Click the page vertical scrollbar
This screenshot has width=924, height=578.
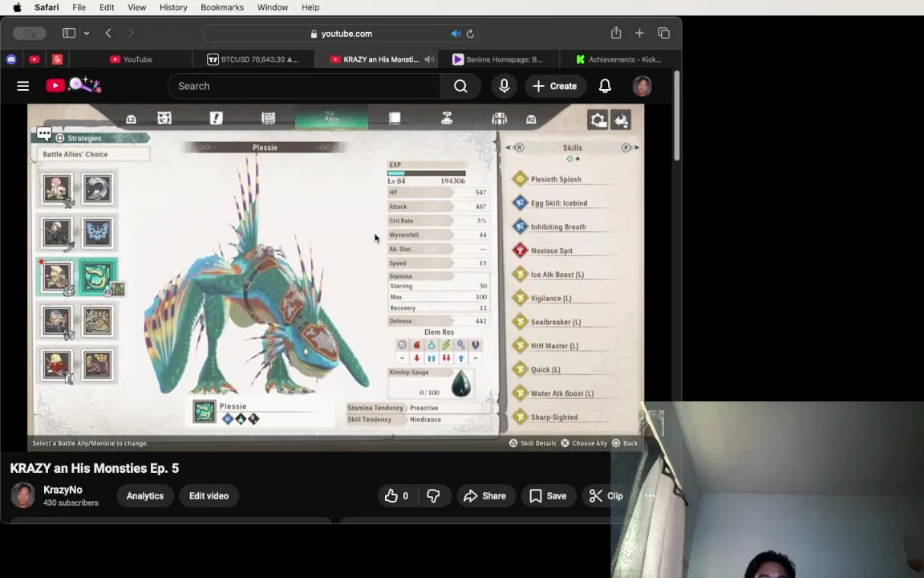click(x=677, y=116)
